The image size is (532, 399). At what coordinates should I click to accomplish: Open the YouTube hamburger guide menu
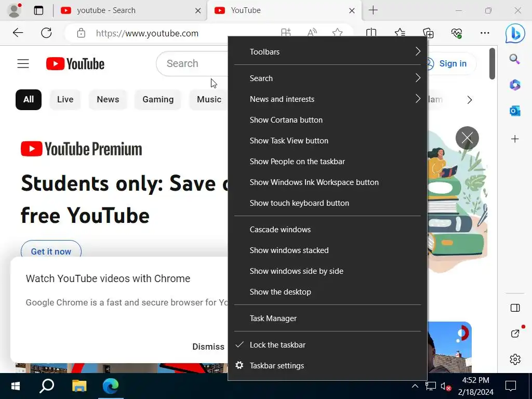pyautogui.click(x=23, y=63)
